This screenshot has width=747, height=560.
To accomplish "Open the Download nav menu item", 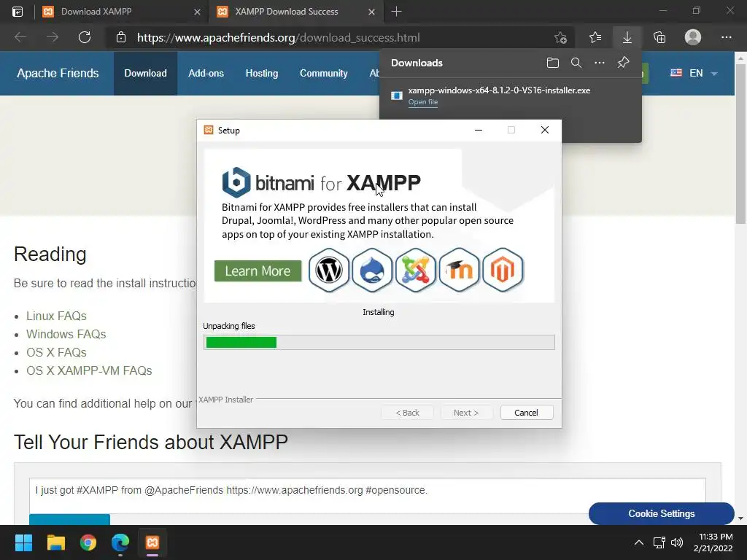I will pos(145,74).
